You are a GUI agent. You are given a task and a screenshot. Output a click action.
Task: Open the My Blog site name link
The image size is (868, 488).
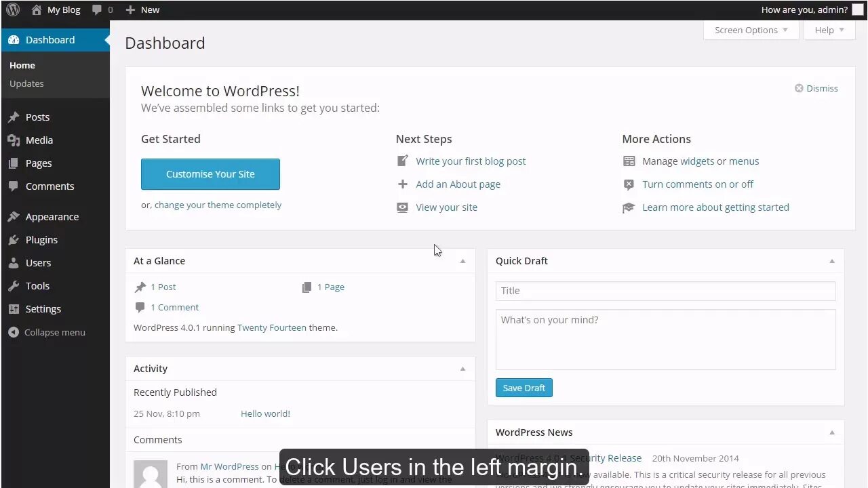tap(64, 9)
